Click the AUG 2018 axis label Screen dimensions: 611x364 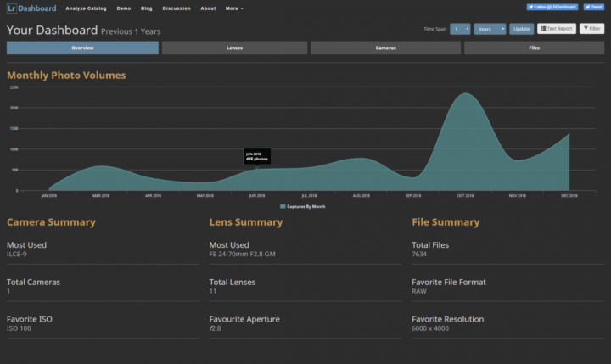click(362, 196)
